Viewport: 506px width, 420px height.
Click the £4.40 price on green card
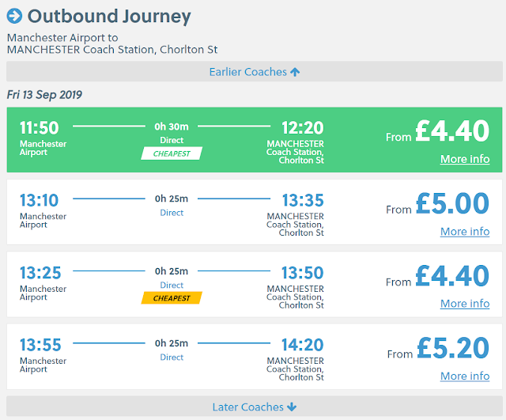[x=452, y=131]
